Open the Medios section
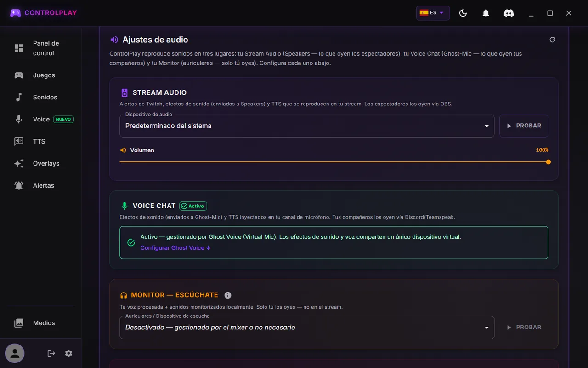The width and height of the screenshot is (588, 368). pos(40,323)
